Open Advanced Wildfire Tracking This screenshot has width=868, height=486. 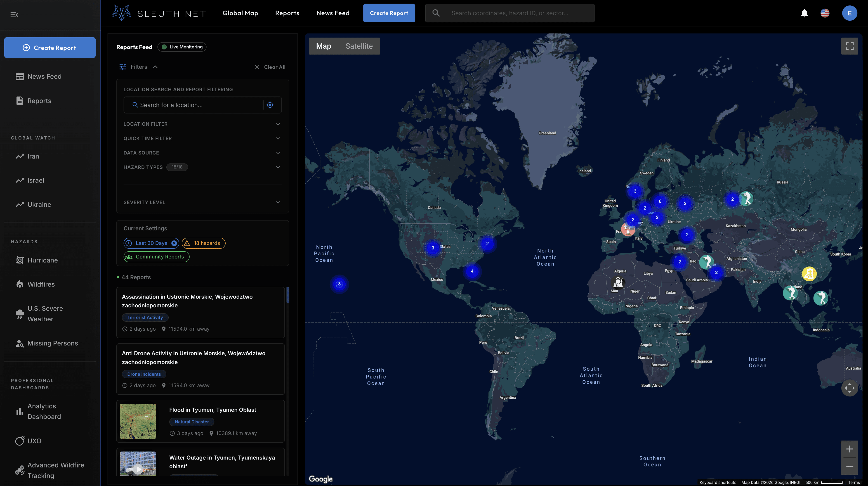tap(50, 470)
